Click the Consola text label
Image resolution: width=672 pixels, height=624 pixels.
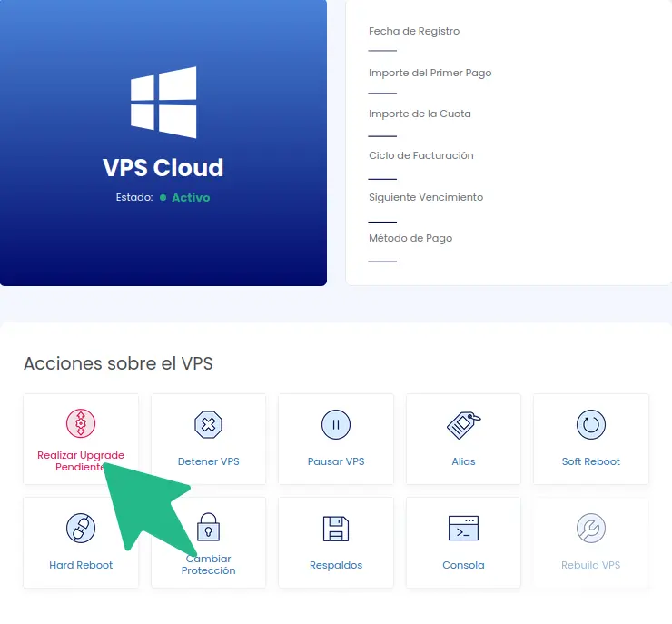464,565
